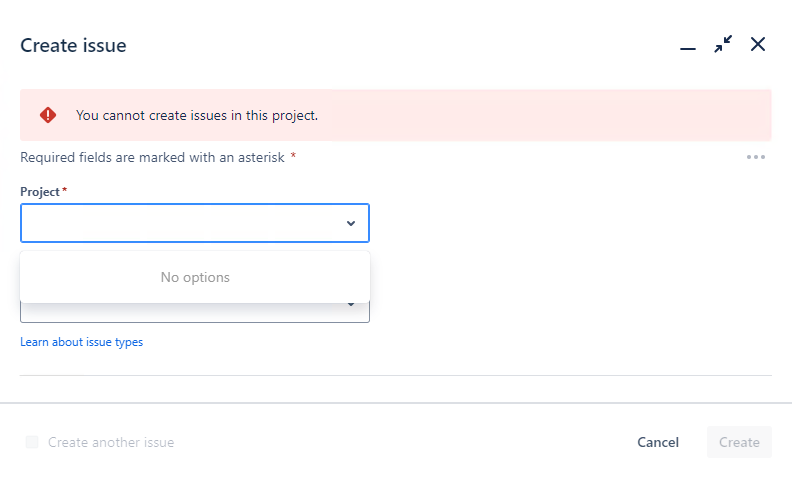Click the partially hidden issue type field

pos(195,312)
